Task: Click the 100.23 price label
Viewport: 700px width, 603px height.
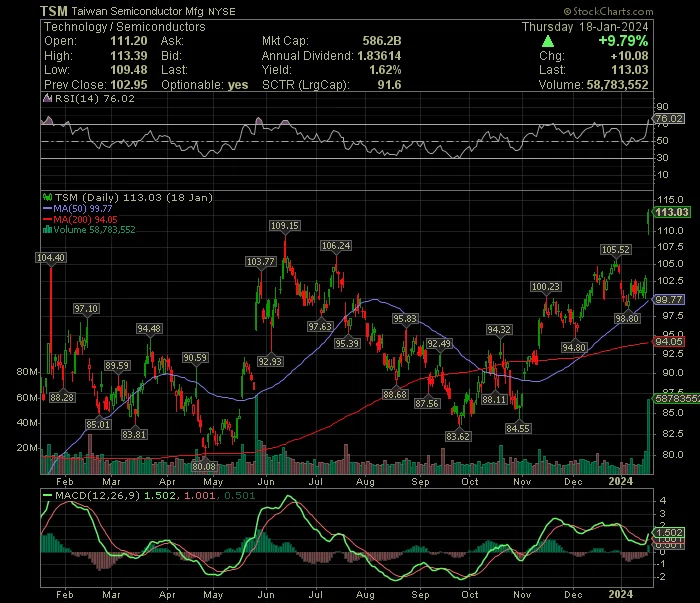Action: [x=546, y=286]
